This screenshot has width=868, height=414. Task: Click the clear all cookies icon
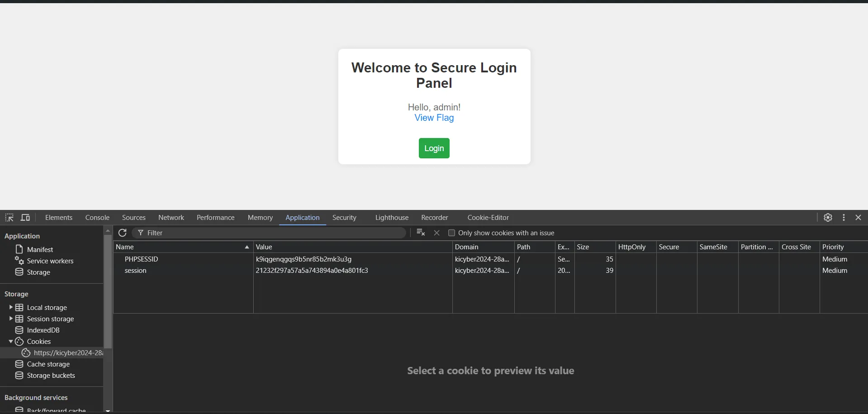point(421,233)
